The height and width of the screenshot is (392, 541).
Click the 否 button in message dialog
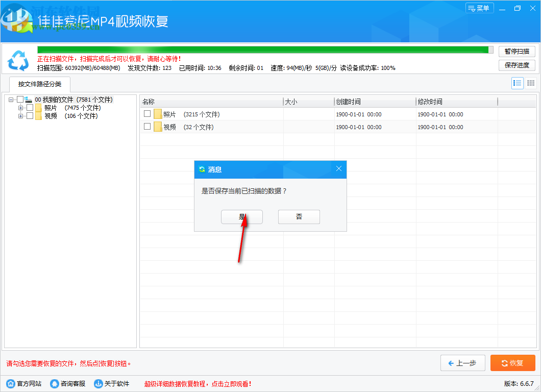[299, 217]
